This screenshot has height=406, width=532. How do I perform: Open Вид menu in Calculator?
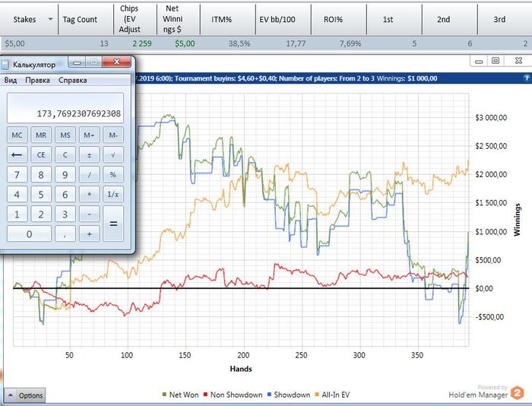pyautogui.click(x=10, y=81)
